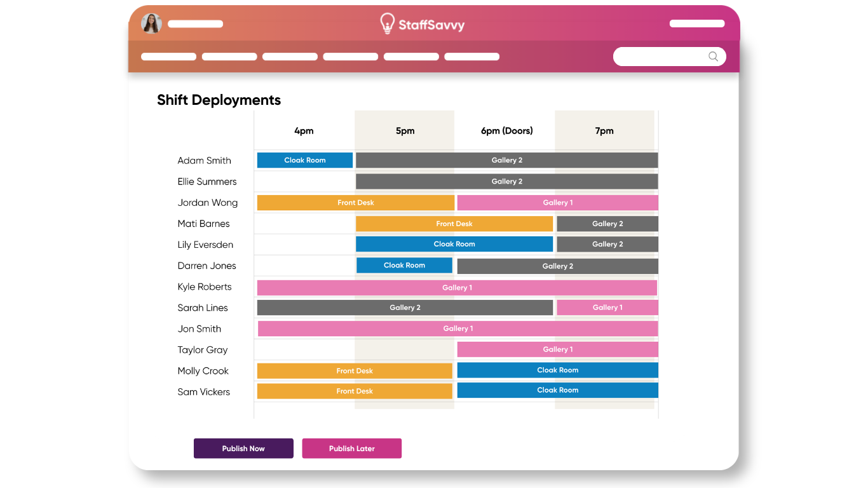This screenshot has height=488, width=868.
Task: Click the user profile avatar
Action: click(x=151, y=24)
